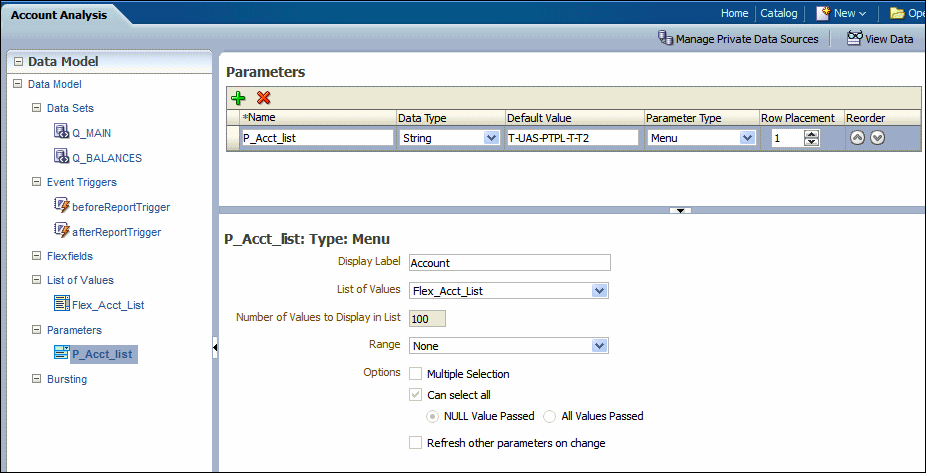Click the move up reorder arrow
Screen dimensions: 926x473
click(x=858, y=138)
